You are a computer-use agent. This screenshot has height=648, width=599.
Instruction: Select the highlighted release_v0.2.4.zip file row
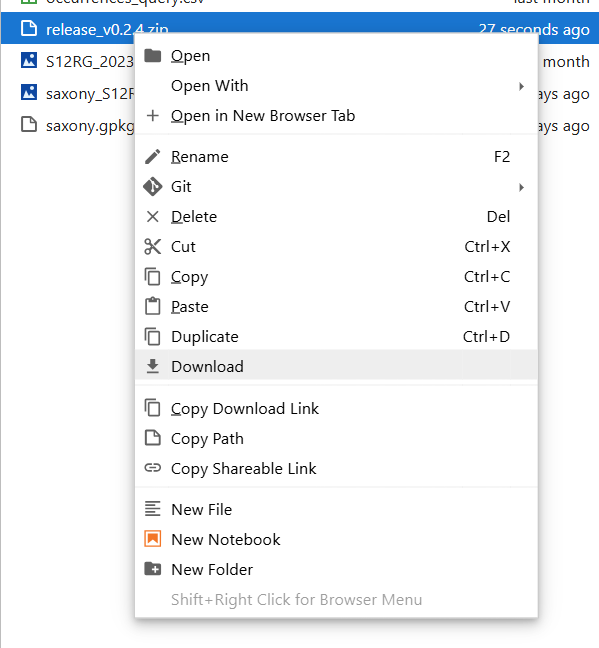click(x=299, y=29)
